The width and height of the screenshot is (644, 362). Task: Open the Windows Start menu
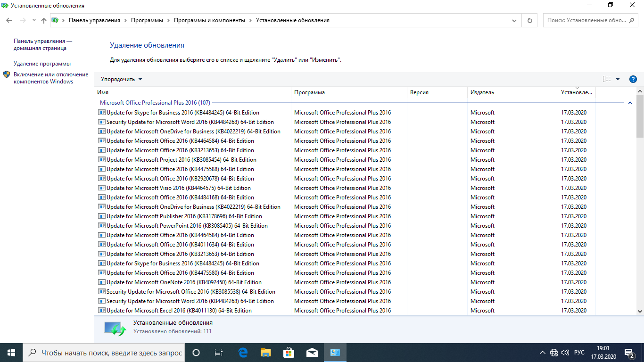tap(11, 353)
